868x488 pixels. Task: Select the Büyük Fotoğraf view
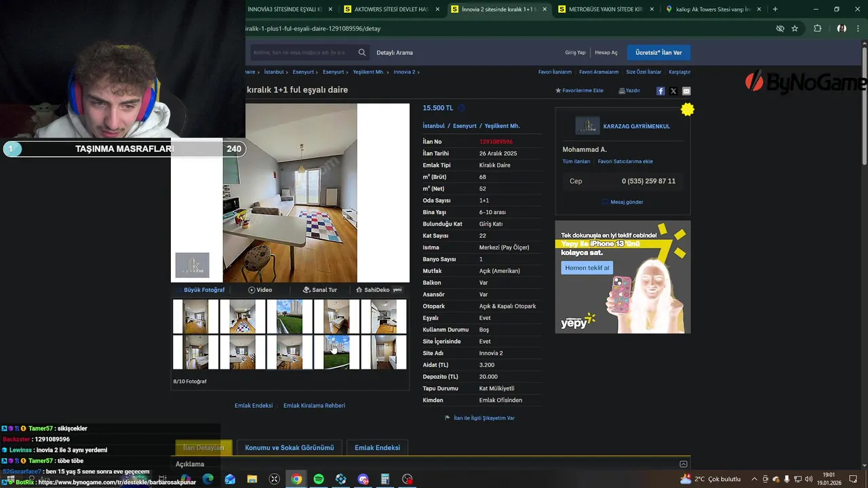point(201,290)
